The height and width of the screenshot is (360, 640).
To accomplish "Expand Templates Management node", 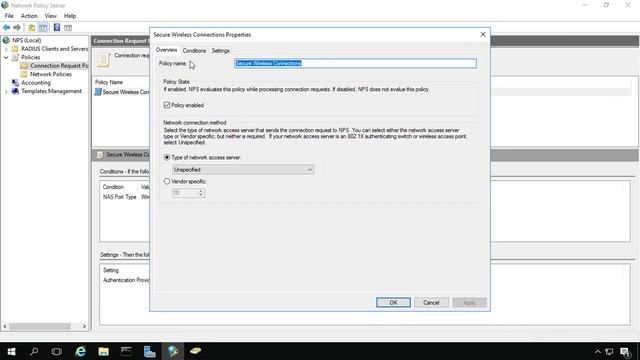I will pos(6,92).
